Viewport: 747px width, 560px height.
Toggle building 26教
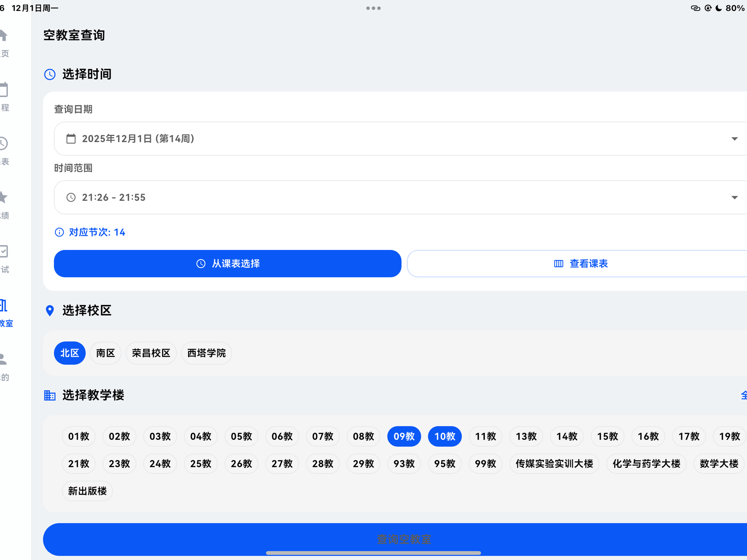click(241, 464)
